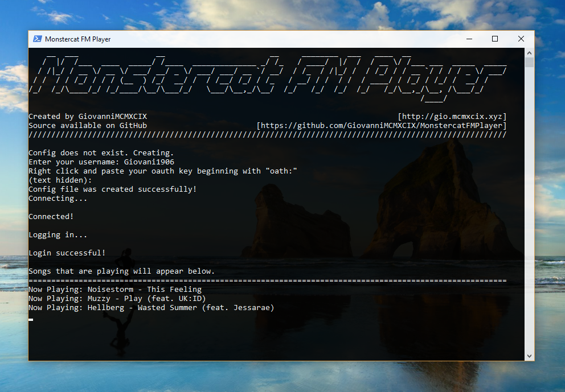This screenshot has width=565, height=392.
Task: Click the blinking console cursor
Action: point(31,319)
